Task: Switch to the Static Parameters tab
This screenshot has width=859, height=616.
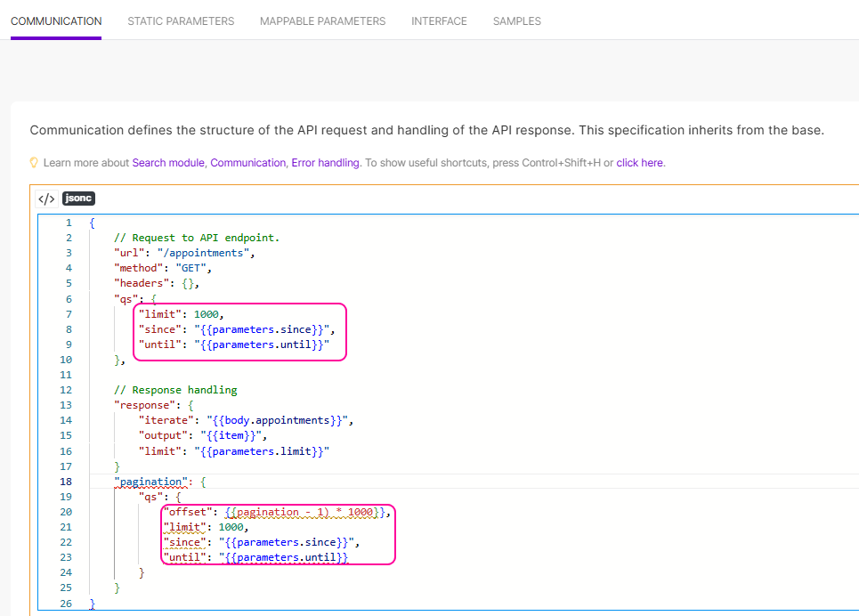Action: coord(181,20)
